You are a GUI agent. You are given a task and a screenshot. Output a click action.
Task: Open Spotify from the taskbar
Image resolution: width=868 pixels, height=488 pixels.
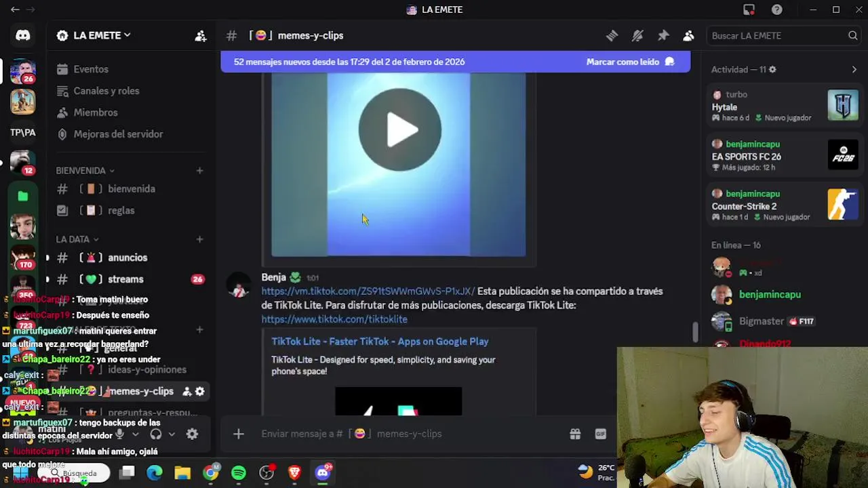click(x=239, y=472)
